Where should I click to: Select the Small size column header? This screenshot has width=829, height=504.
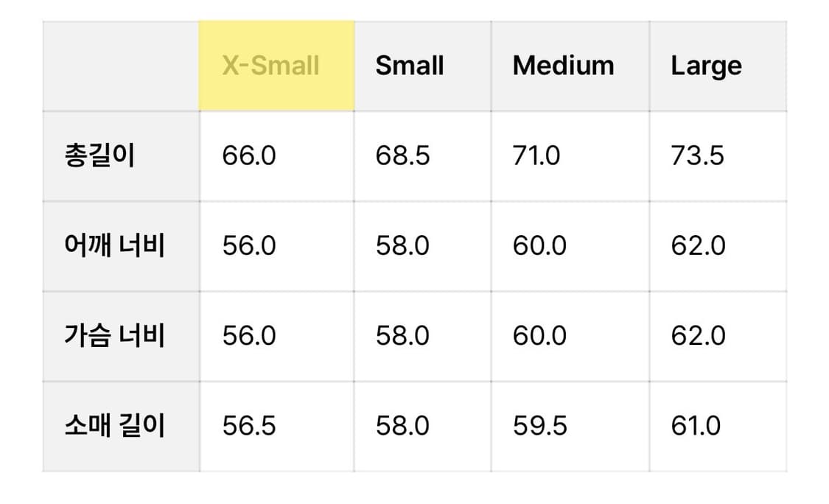coord(410,66)
